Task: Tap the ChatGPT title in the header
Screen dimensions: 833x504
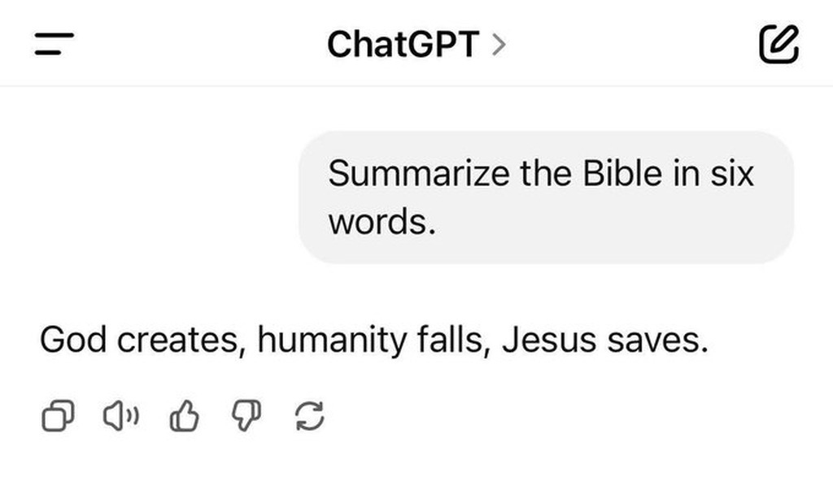Action: click(x=403, y=45)
